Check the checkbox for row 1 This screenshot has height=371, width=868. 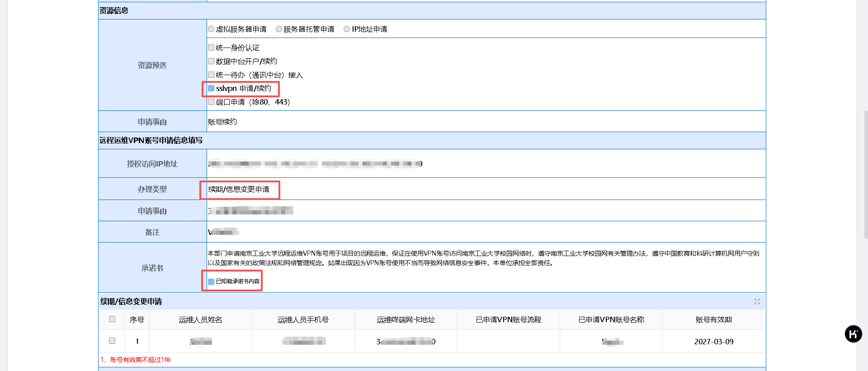click(112, 341)
